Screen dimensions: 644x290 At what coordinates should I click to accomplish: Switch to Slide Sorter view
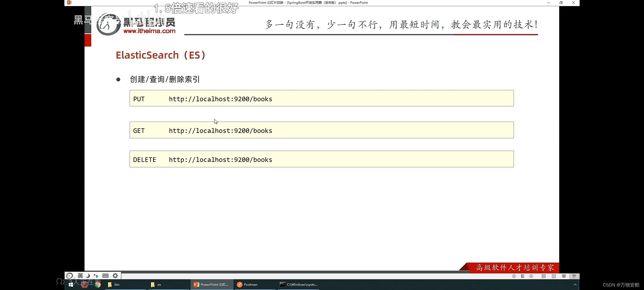tap(554, 276)
